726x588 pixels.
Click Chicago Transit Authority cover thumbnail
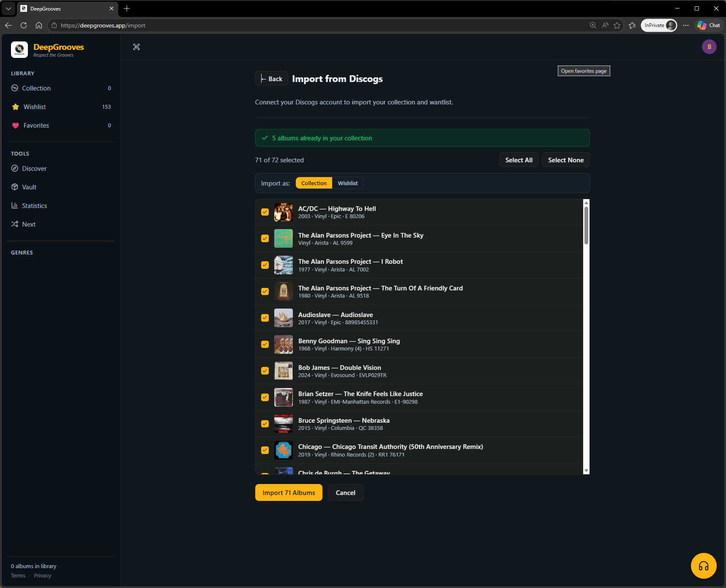(284, 450)
